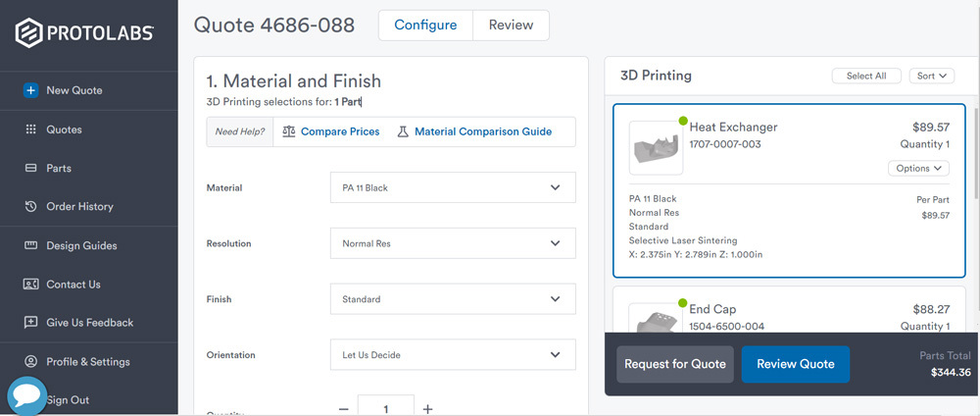980x416 pixels.
Task: Open the Material dropdown PA 11 Black
Action: [453, 187]
